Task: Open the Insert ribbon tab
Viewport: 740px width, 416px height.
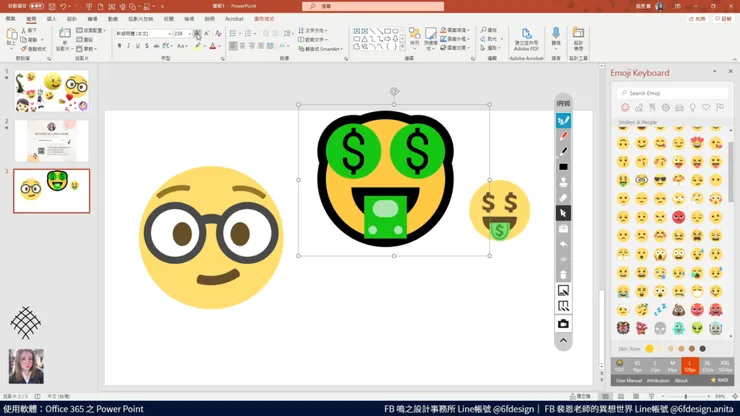Action: (x=51, y=19)
